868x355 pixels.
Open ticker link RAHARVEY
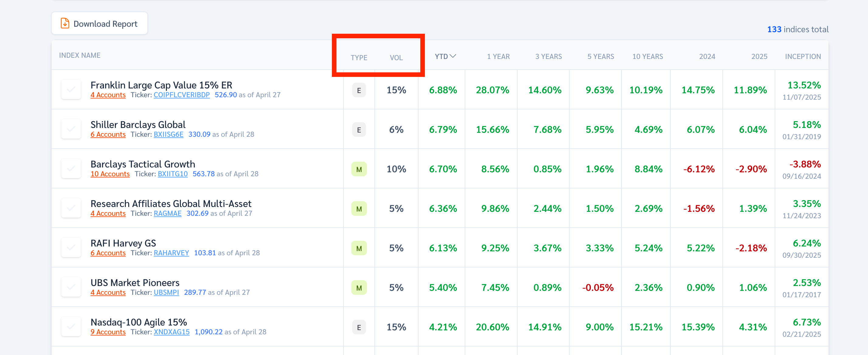click(x=171, y=253)
